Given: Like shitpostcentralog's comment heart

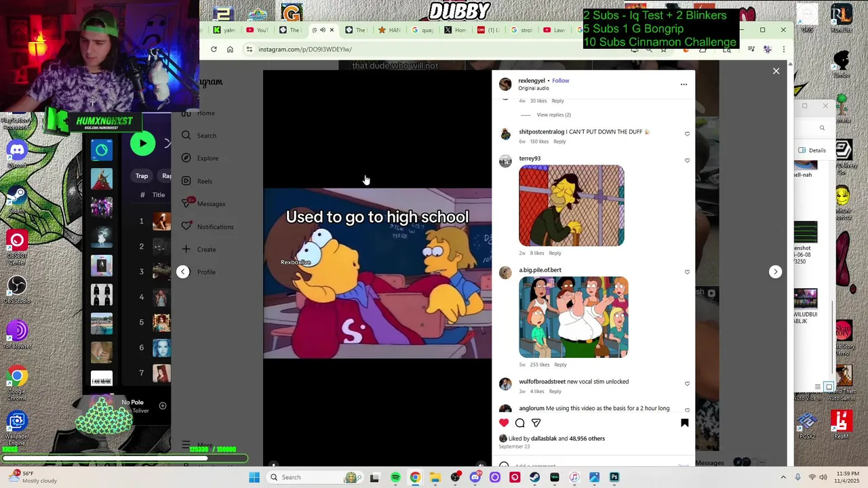Looking at the screenshot, I should (687, 134).
